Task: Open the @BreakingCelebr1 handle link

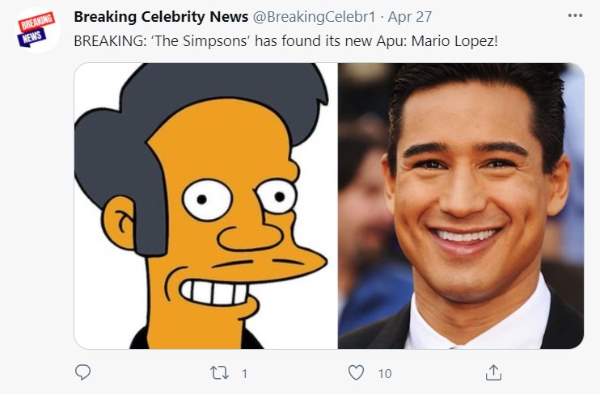Action: point(314,17)
